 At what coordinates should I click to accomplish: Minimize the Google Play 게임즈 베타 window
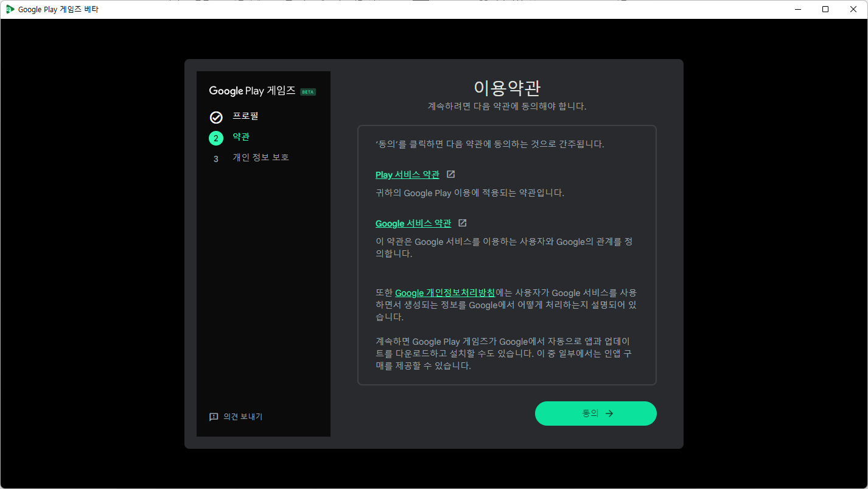tap(798, 9)
